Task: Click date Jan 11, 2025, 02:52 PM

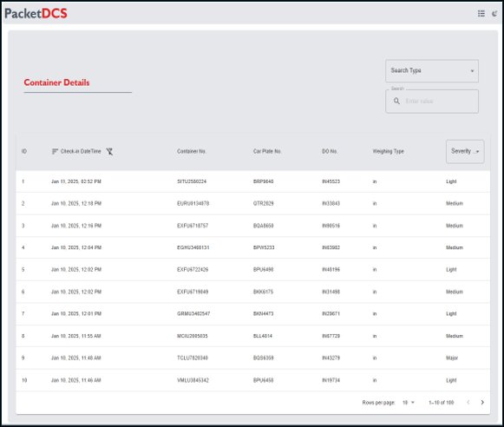Action: (76, 181)
